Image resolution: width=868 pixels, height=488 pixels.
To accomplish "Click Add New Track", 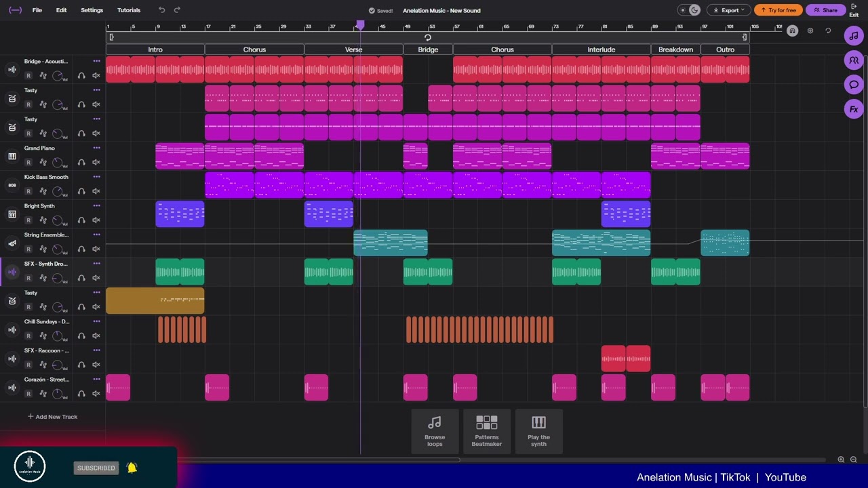I will point(52,417).
